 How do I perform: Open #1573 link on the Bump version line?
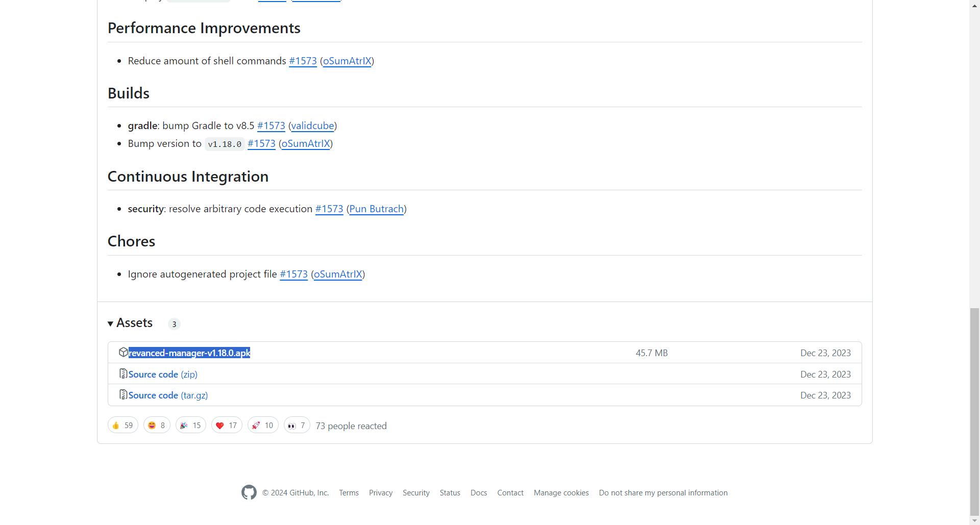[261, 143]
